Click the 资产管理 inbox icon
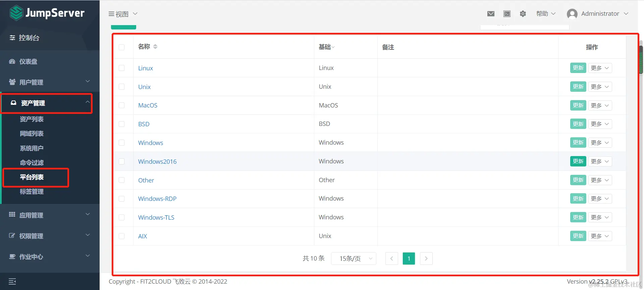This screenshot has width=644, height=290. coord(13,103)
